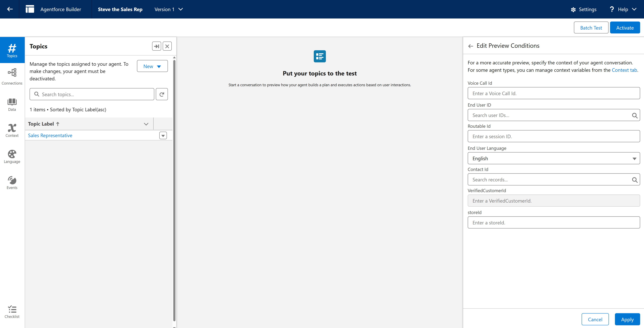Go back from Edit Preview Conditions

(471, 46)
